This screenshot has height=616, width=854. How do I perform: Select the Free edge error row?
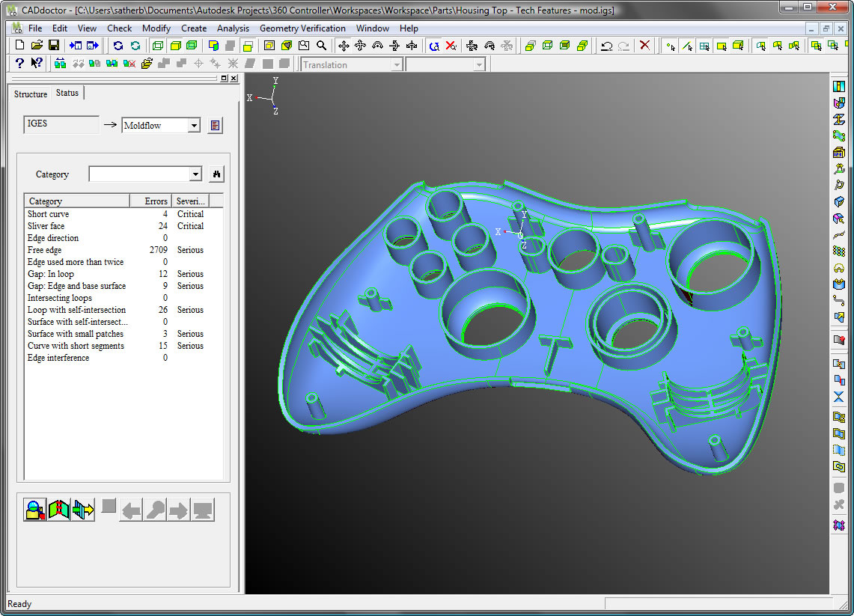(45, 250)
